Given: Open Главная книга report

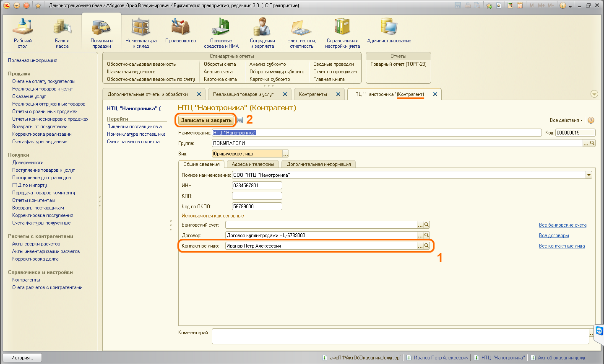Looking at the screenshot, I should click(x=329, y=79).
